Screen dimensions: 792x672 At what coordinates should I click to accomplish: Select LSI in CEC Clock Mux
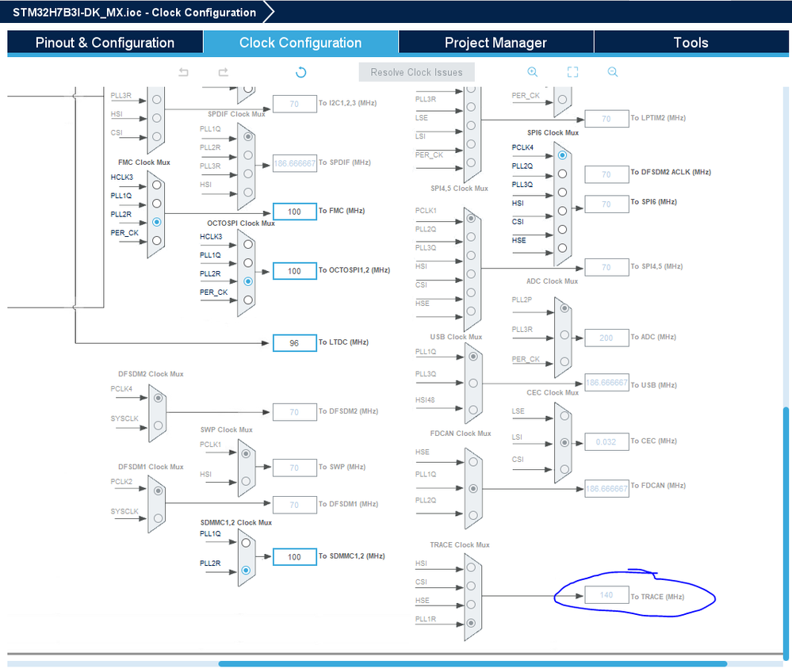564,443
